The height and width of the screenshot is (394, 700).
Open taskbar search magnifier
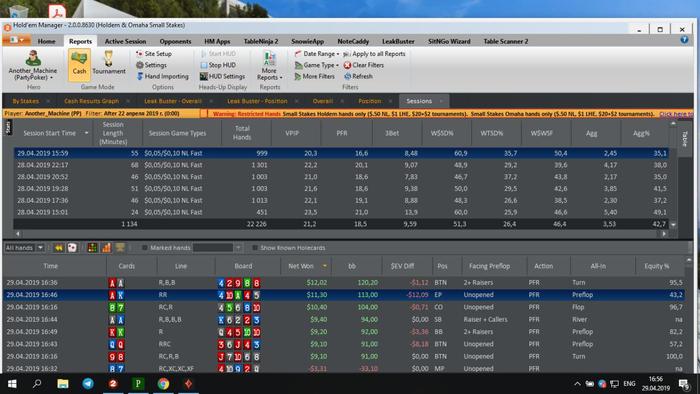tap(37, 384)
